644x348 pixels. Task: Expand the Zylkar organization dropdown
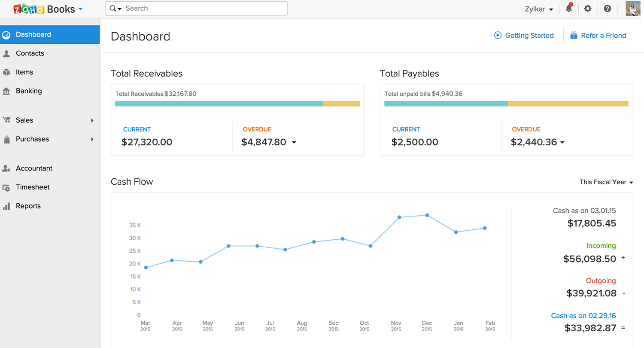pos(539,9)
